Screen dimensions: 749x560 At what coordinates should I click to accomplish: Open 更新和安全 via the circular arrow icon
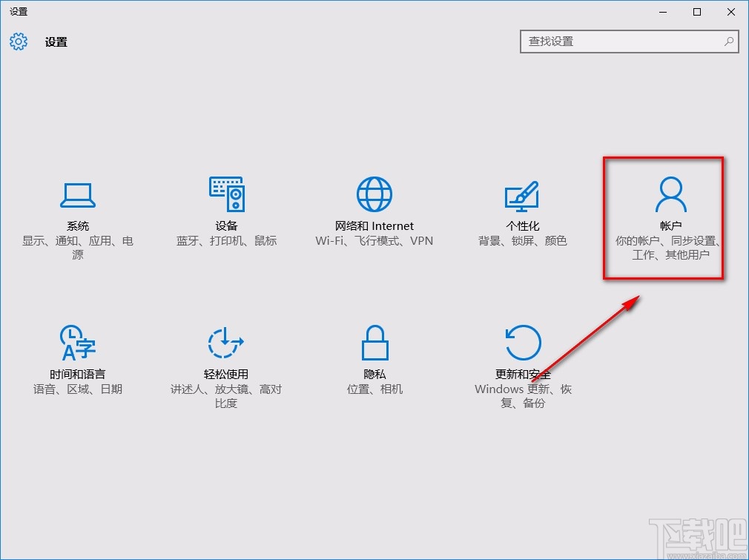point(523,343)
